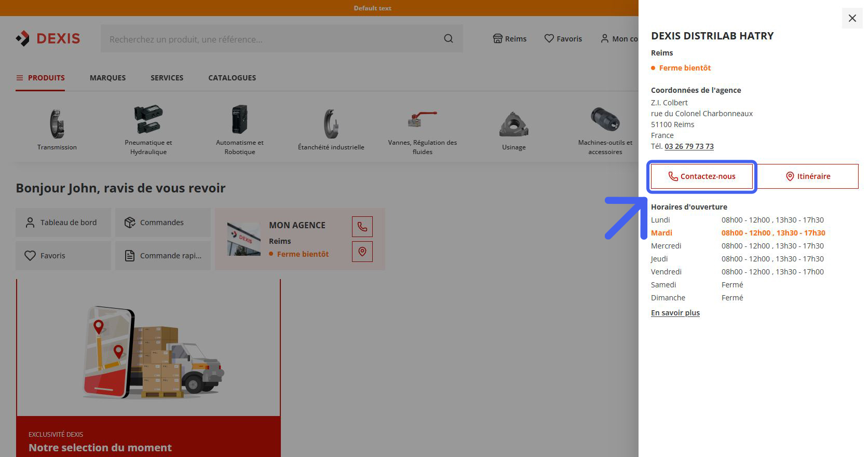Click the Samedi Fermé row
The image size is (868, 457).
(697, 285)
